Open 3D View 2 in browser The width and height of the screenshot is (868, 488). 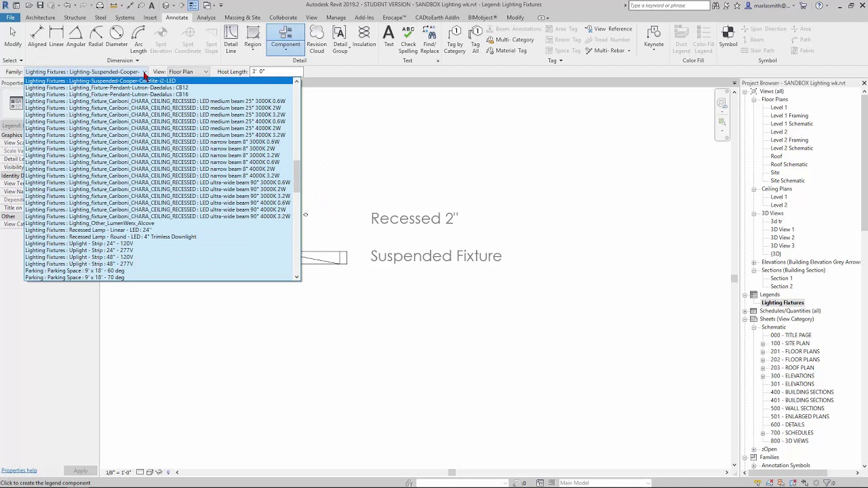[783, 238]
